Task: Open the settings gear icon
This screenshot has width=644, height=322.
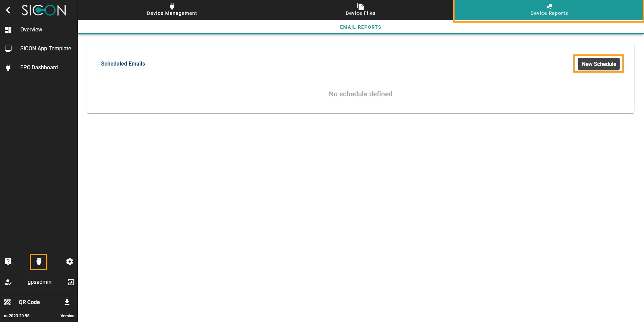Action: (x=69, y=261)
